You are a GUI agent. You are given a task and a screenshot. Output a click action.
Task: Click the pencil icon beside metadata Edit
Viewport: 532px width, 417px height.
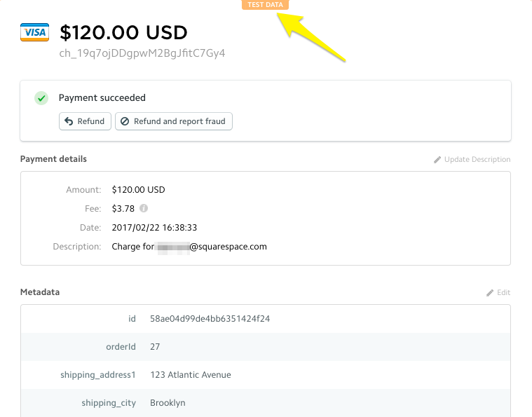(490, 293)
